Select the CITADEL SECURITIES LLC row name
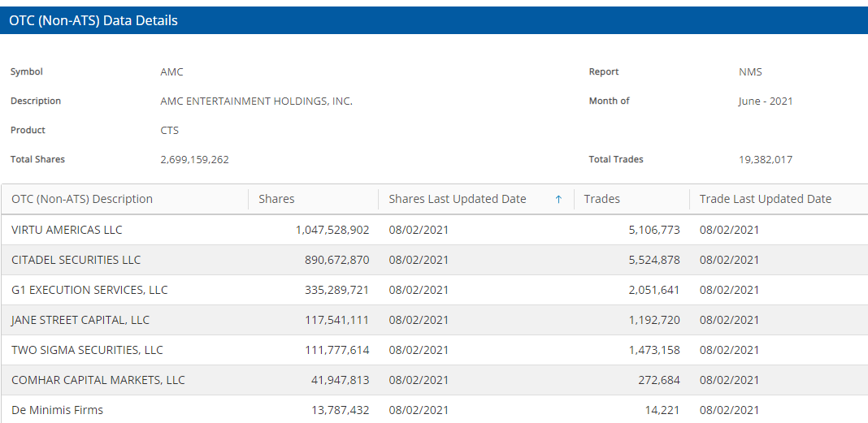 point(76,260)
